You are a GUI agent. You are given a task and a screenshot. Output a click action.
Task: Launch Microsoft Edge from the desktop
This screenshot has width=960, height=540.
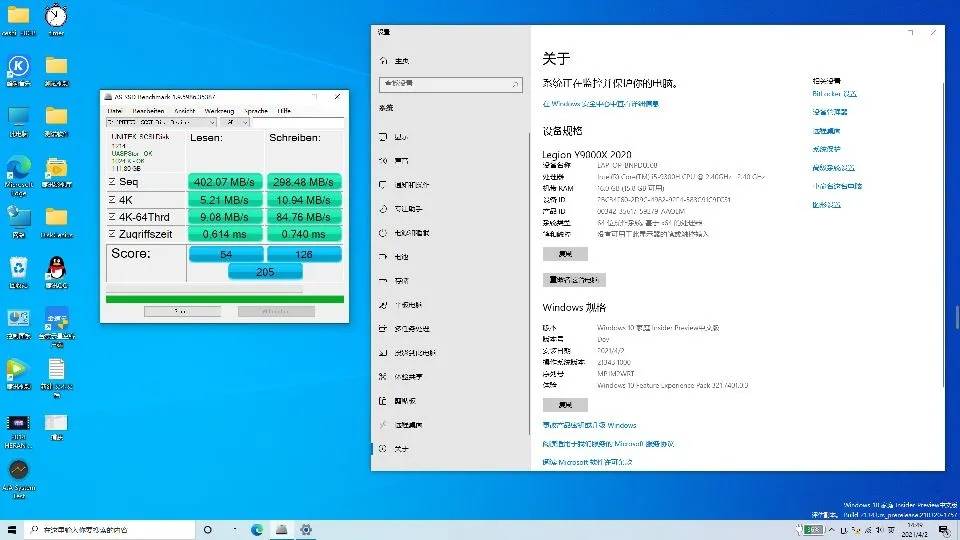(18, 175)
